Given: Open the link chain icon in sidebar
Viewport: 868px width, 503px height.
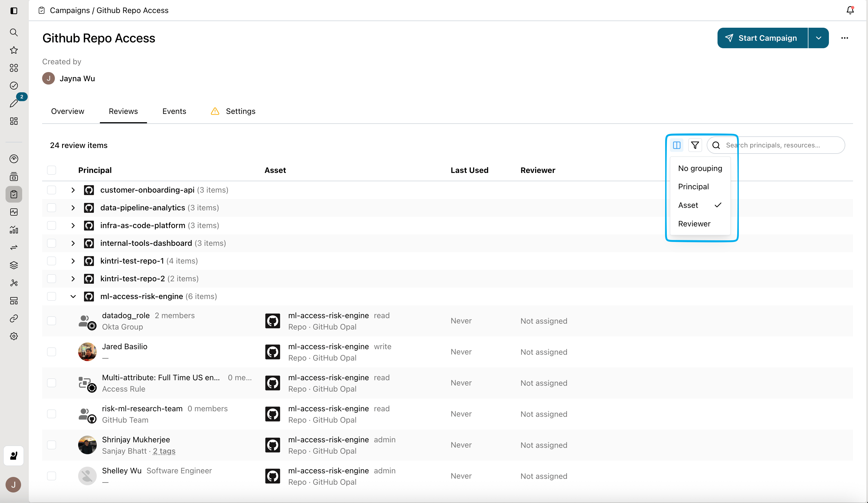Looking at the screenshot, I should (x=14, y=318).
